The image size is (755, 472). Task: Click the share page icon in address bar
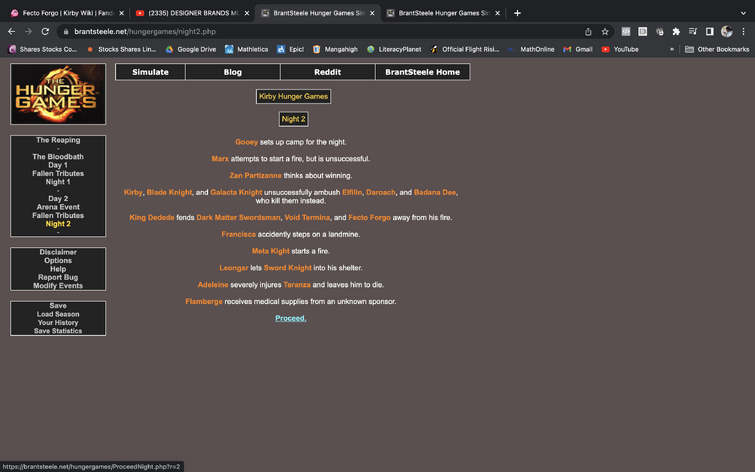click(x=588, y=31)
